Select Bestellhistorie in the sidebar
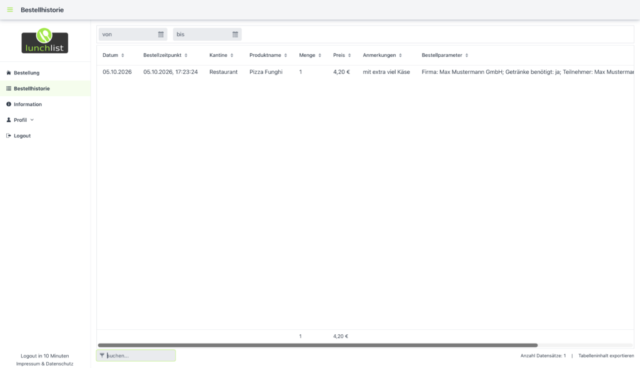The height and width of the screenshot is (368, 640). [45, 89]
